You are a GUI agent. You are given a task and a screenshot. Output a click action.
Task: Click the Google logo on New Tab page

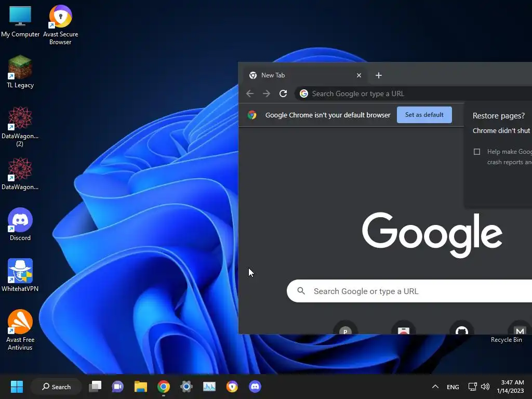click(x=432, y=235)
